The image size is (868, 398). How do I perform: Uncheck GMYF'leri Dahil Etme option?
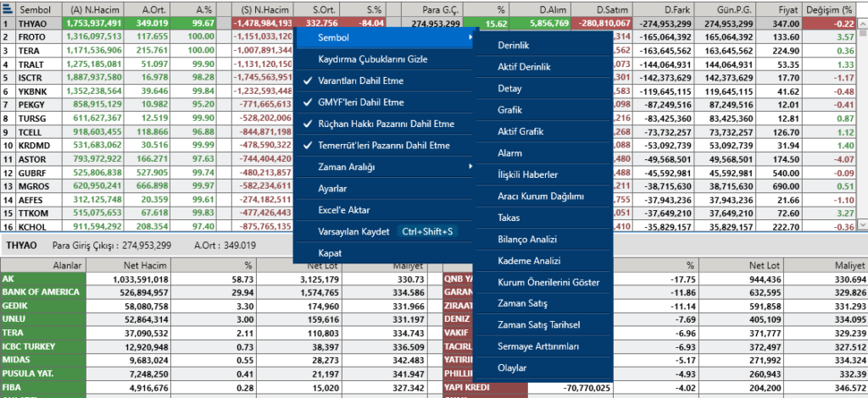[360, 102]
